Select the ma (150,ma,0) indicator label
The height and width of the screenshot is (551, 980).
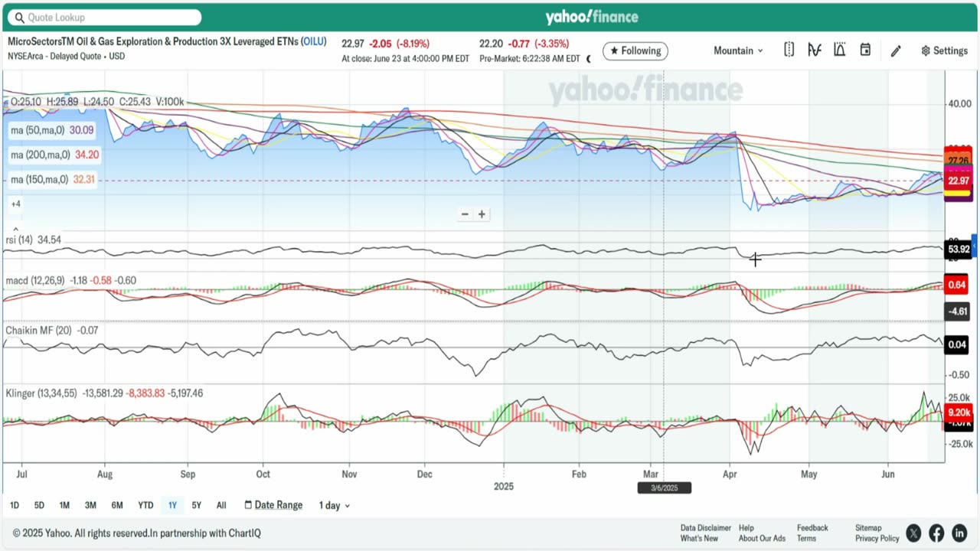coord(51,180)
